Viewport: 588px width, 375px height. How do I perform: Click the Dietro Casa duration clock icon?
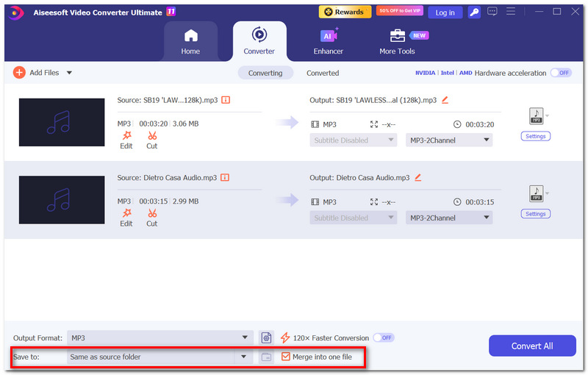457,202
